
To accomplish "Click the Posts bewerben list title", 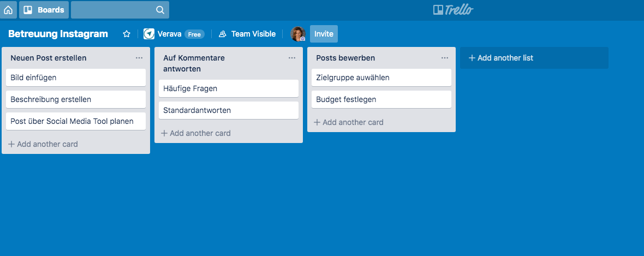I will [x=345, y=58].
